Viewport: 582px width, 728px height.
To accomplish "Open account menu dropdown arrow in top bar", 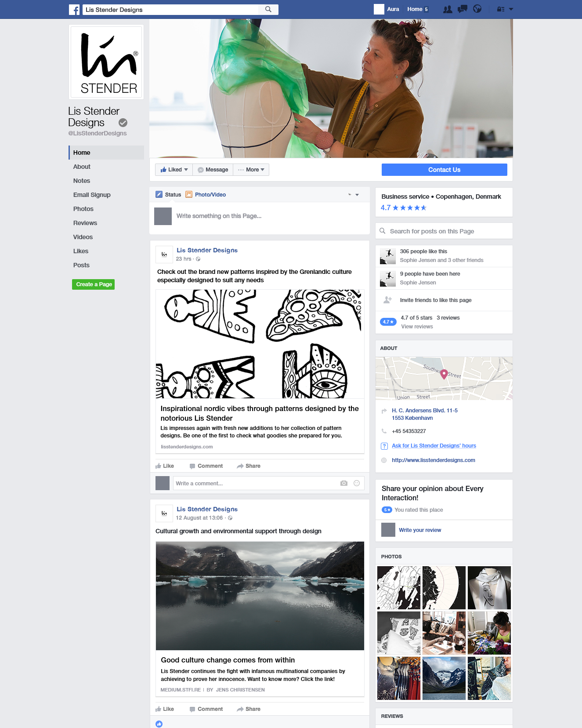I will pyautogui.click(x=511, y=9).
